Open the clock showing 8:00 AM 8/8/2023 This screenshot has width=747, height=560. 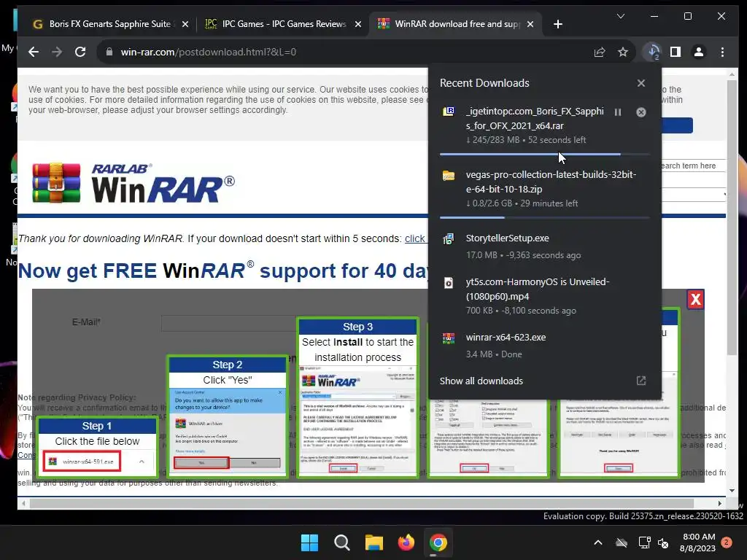coord(698,542)
